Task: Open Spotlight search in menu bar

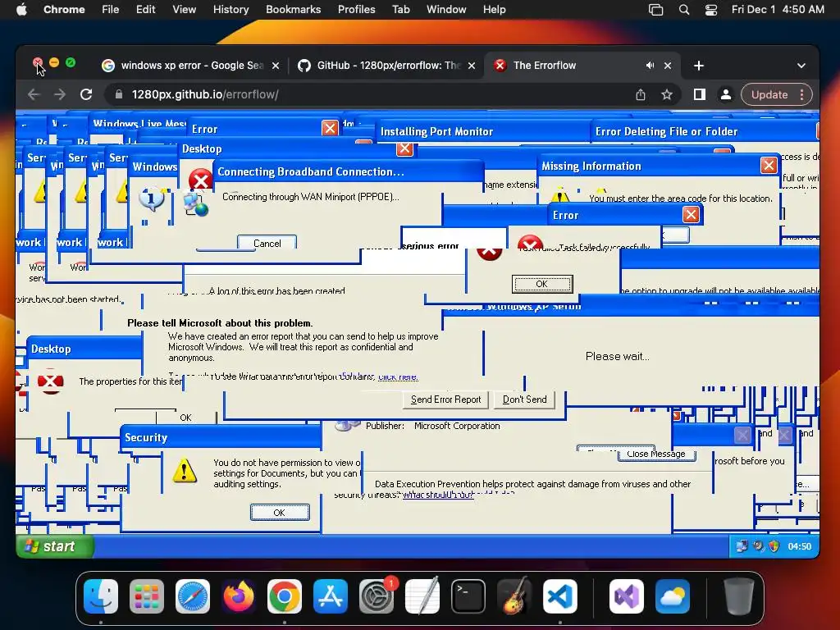Action: 684,10
